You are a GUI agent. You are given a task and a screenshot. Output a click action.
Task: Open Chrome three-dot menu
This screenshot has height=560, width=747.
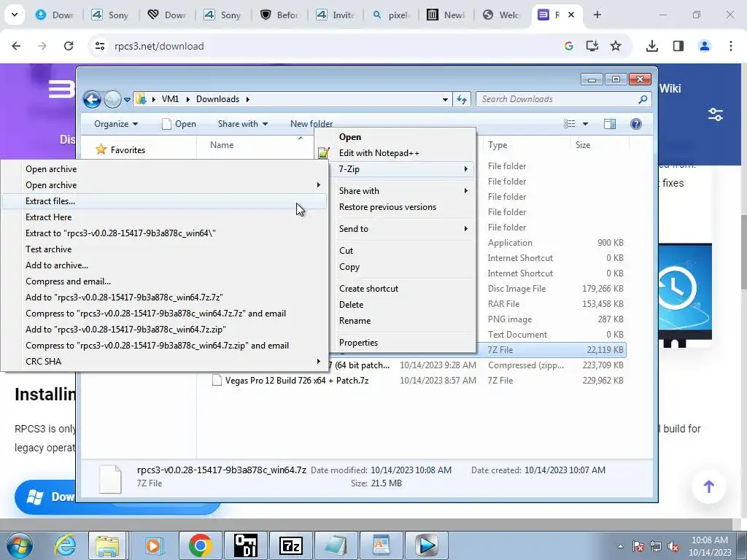(731, 46)
